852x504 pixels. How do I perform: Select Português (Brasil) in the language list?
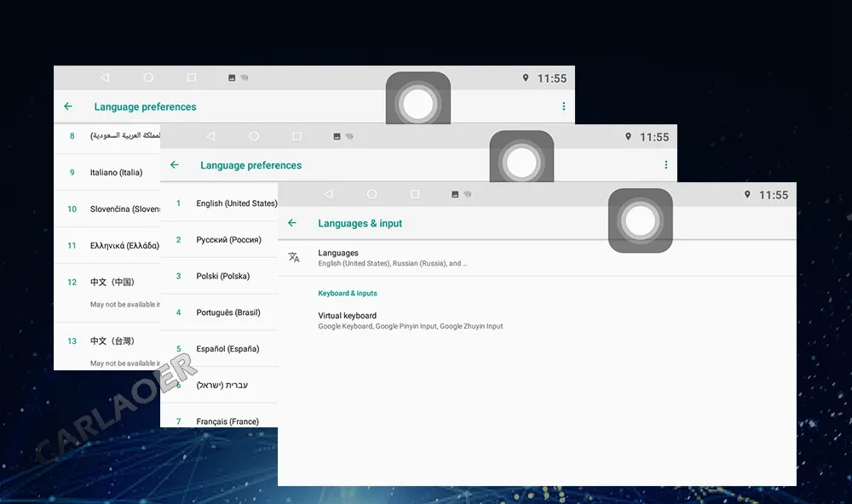219,312
